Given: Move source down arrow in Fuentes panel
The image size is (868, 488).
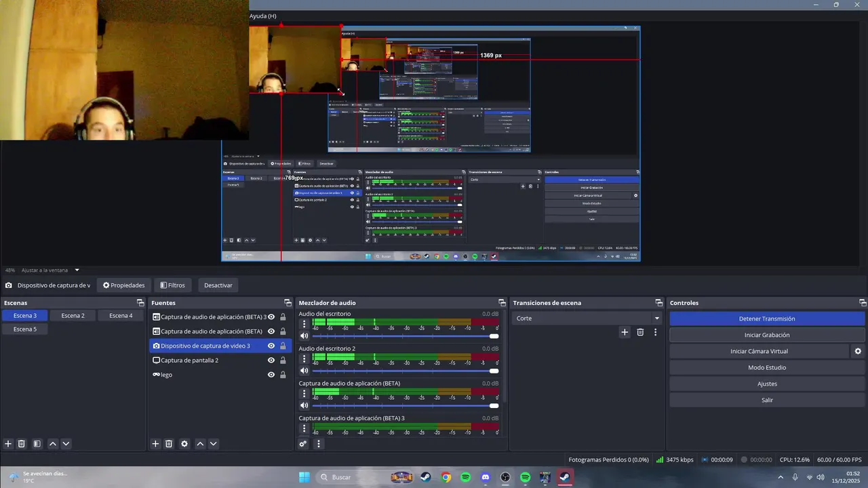Looking at the screenshot, I should tap(213, 444).
